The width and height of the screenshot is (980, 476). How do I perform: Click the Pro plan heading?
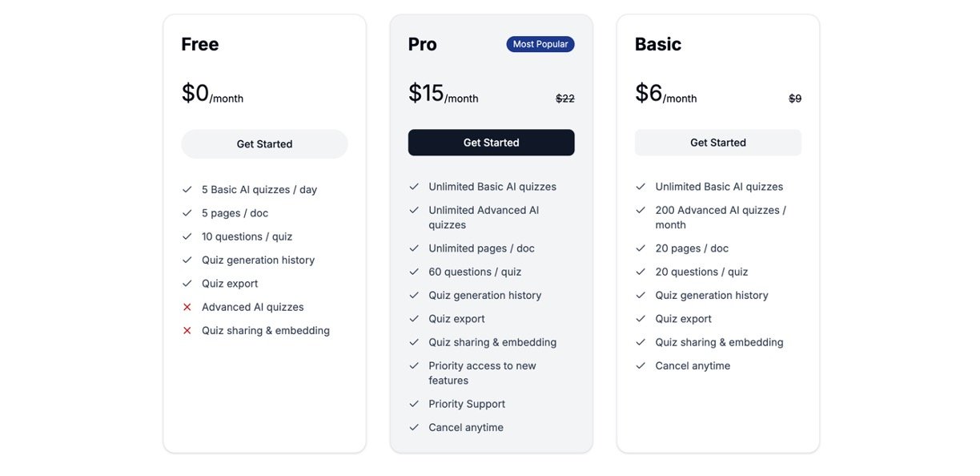(x=423, y=44)
